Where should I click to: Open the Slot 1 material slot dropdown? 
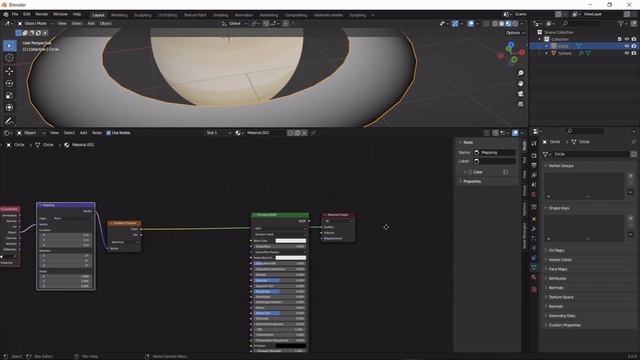point(218,133)
